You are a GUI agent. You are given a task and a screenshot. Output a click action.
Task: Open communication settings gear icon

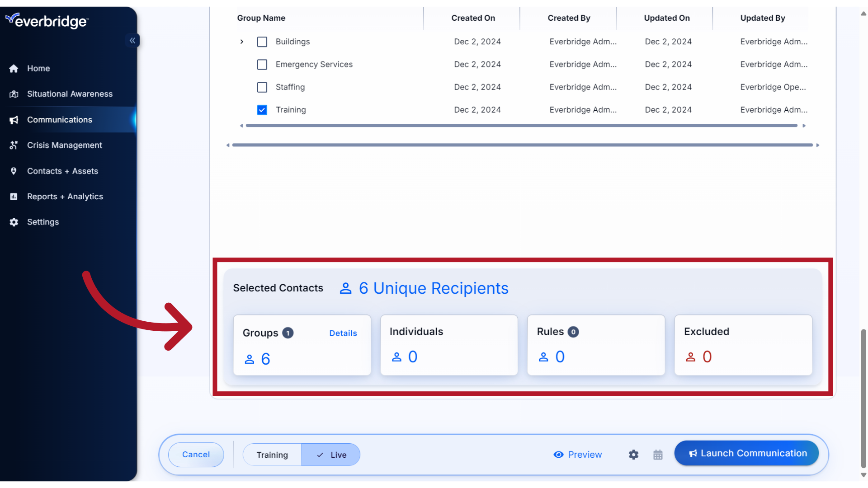[x=633, y=455]
